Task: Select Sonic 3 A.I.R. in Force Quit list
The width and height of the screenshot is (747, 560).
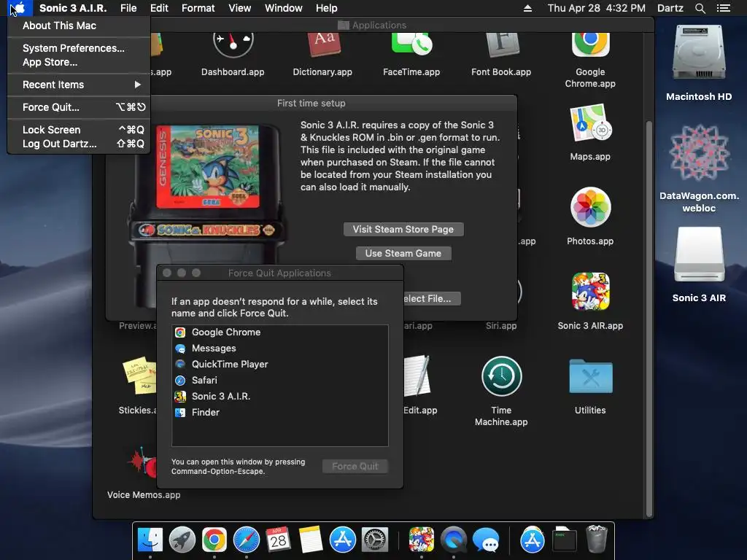Action: (x=279, y=396)
